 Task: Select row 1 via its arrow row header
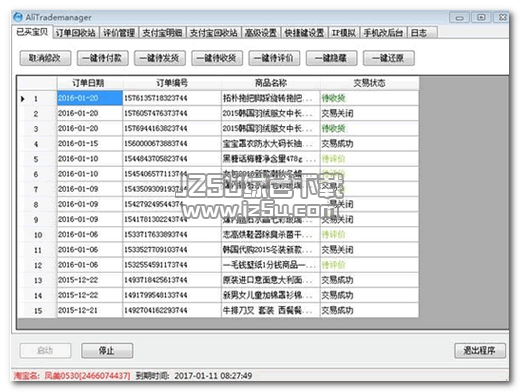tap(37, 98)
